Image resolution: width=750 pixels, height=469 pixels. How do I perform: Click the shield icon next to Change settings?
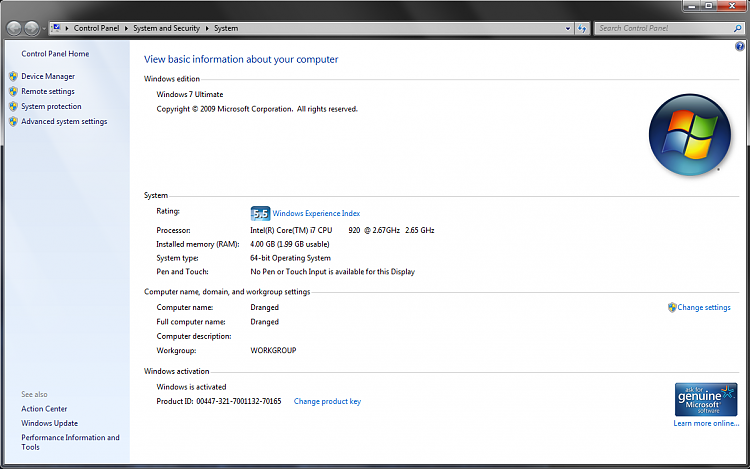click(x=672, y=307)
